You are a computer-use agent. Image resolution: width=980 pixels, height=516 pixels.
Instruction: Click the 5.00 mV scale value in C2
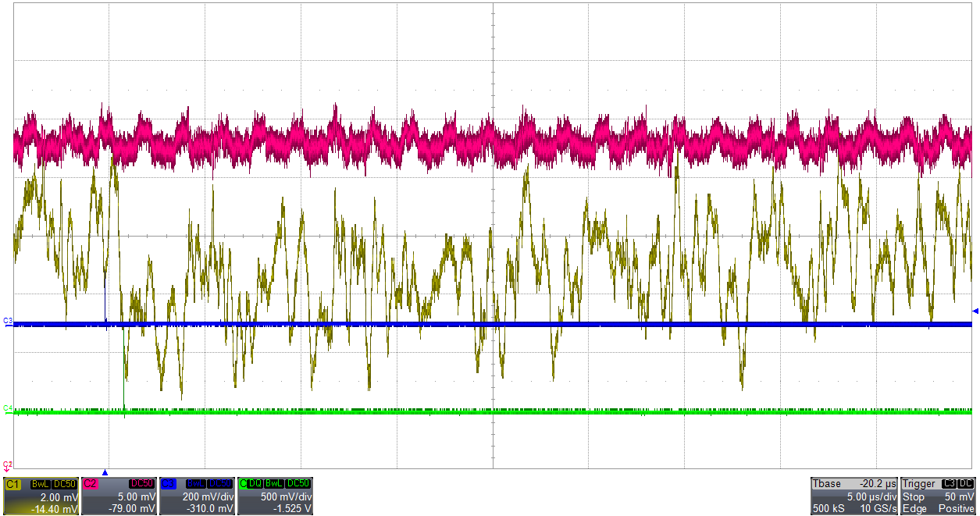click(x=137, y=497)
